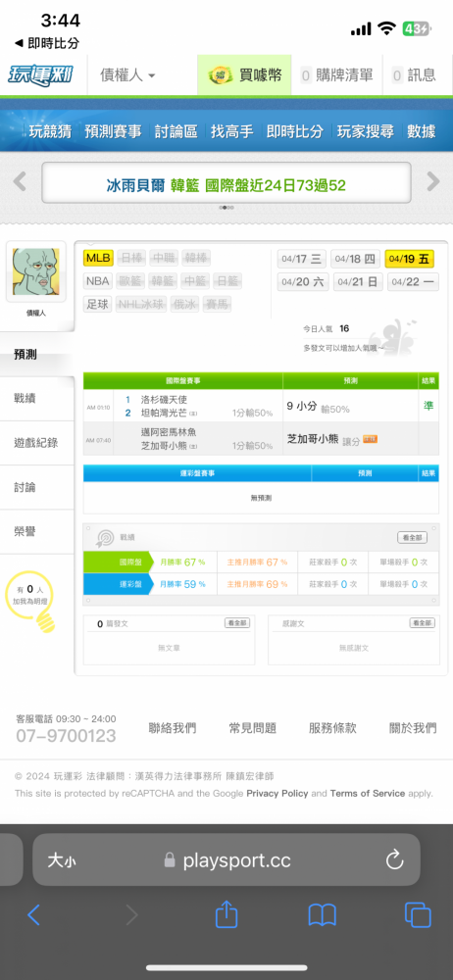Open Safari bookmarks book icon
Image resolution: width=453 pixels, height=980 pixels.
pyautogui.click(x=323, y=915)
